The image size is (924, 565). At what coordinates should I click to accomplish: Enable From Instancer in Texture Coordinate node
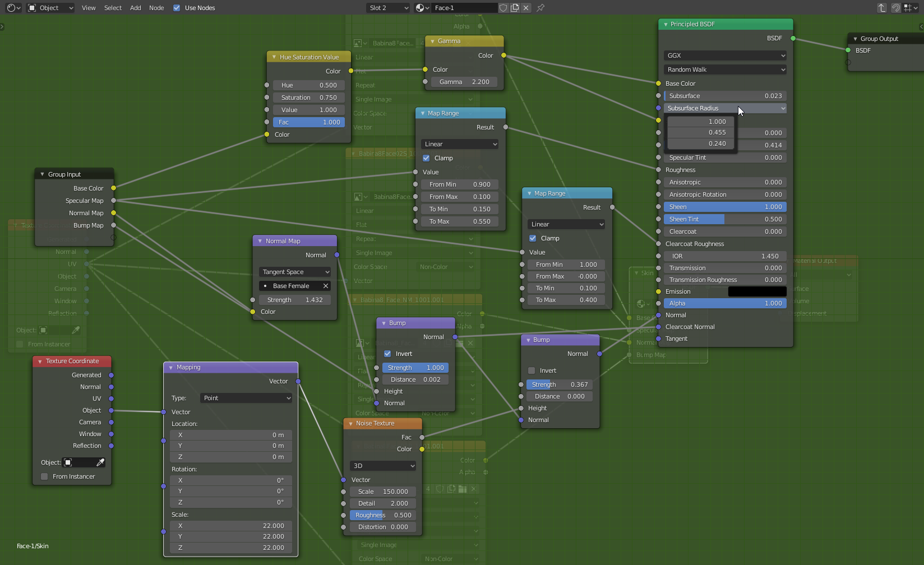click(44, 476)
